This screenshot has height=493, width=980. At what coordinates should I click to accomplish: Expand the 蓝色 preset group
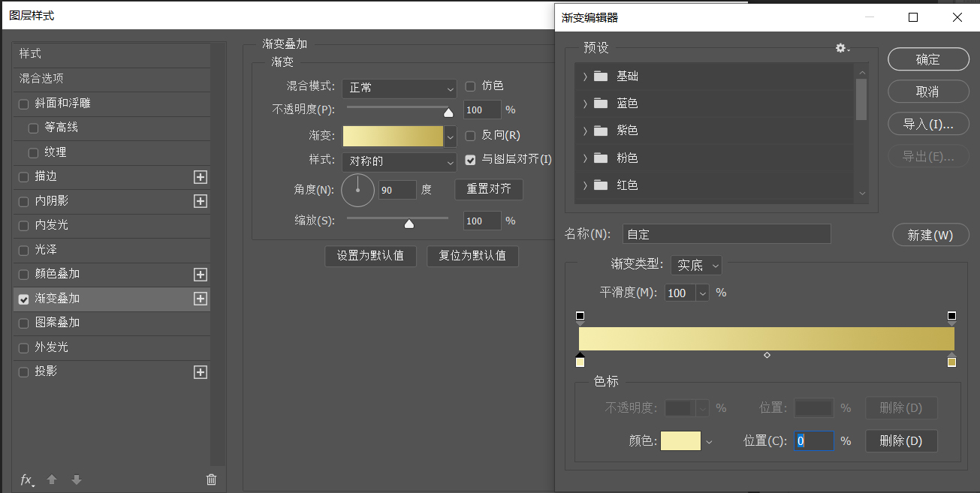pos(585,104)
